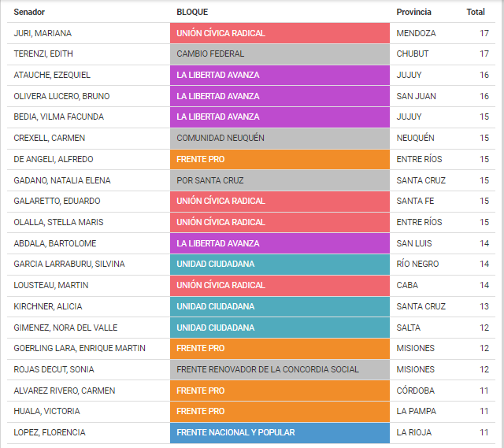
Task: Click the RÍO NEGRO province cell
Action: click(x=417, y=264)
